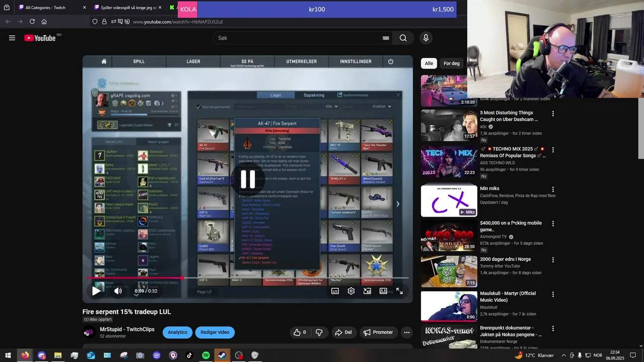Image resolution: width=644 pixels, height=362 pixels.
Task: Start voice search with the microphone
Action: click(426, 38)
